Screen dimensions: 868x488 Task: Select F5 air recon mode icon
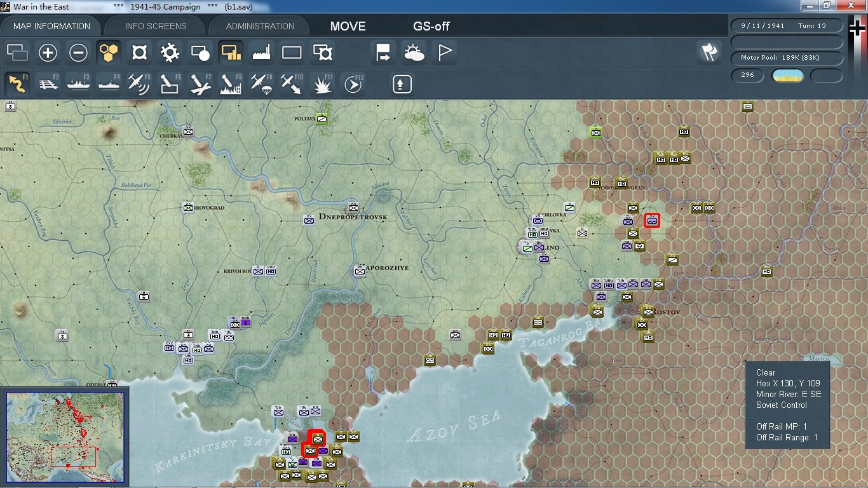(139, 84)
